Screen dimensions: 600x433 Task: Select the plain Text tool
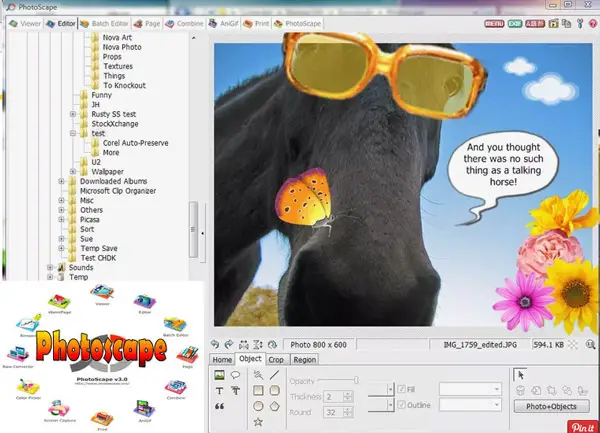219,391
